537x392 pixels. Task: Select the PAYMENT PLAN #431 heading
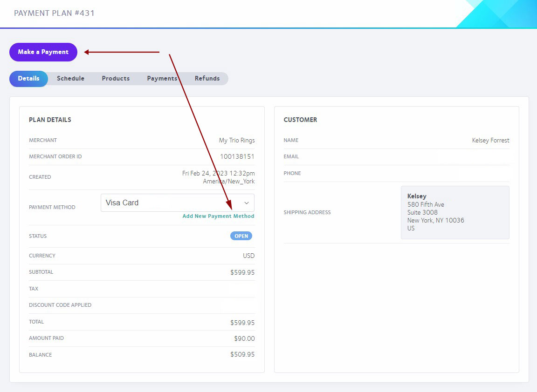54,13
